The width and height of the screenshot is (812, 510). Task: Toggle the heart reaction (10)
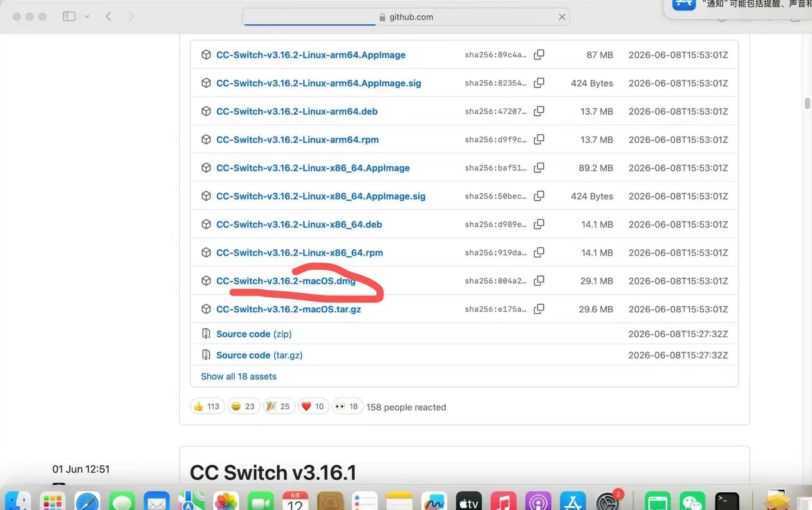313,406
